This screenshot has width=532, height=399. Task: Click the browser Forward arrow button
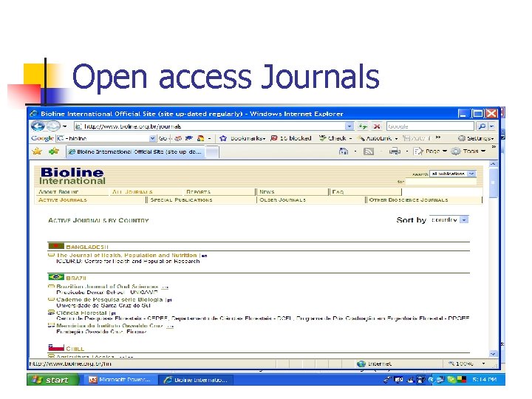(53, 126)
